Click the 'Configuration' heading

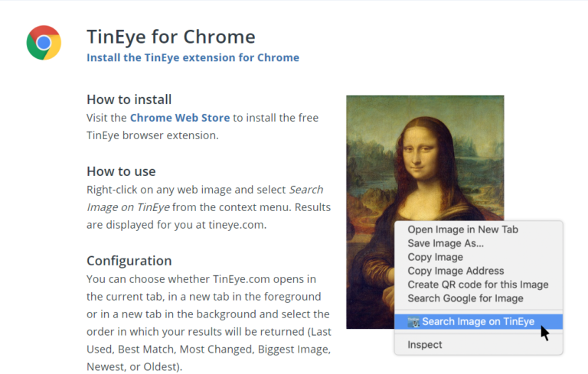coord(129,261)
